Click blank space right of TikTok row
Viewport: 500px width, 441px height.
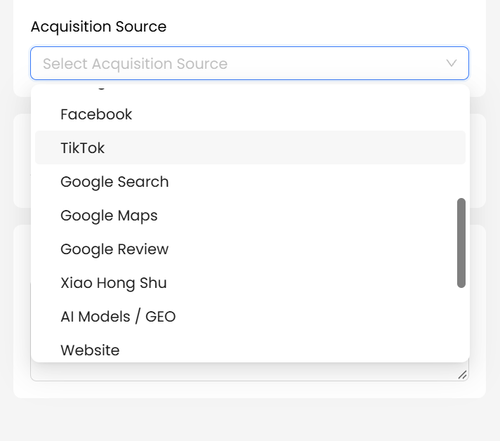[283, 148]
